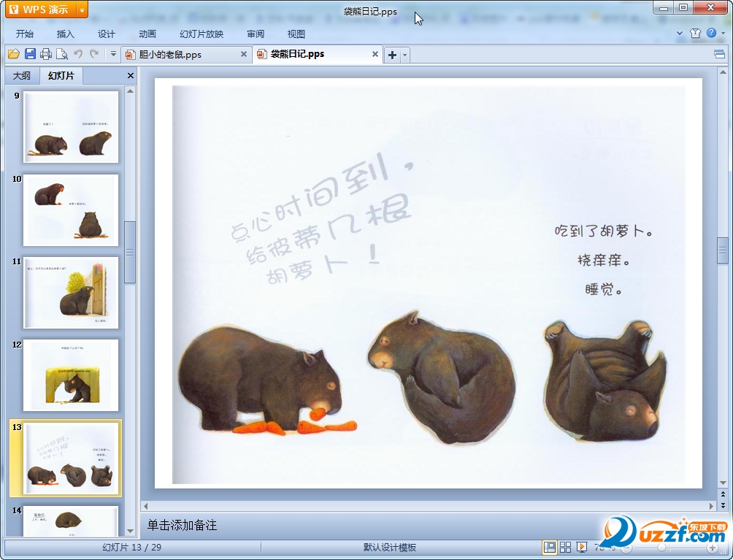Viewport: 733px width, 560px height.
Task: Open a file with the folder icon
Action: pos(14,54)
